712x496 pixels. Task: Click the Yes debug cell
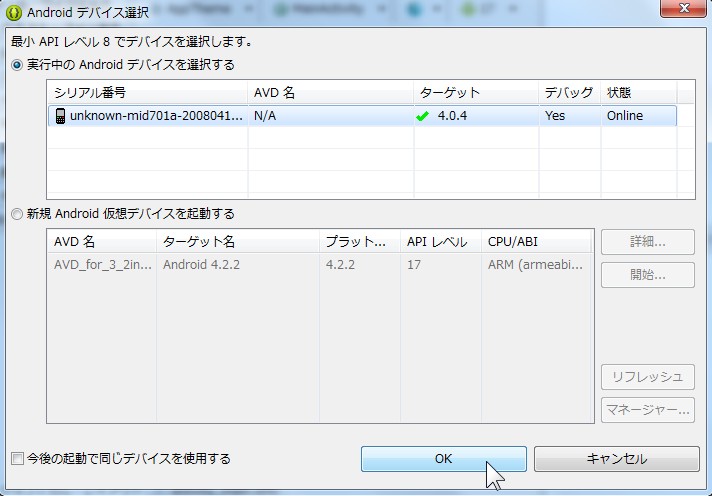(570, 116)
